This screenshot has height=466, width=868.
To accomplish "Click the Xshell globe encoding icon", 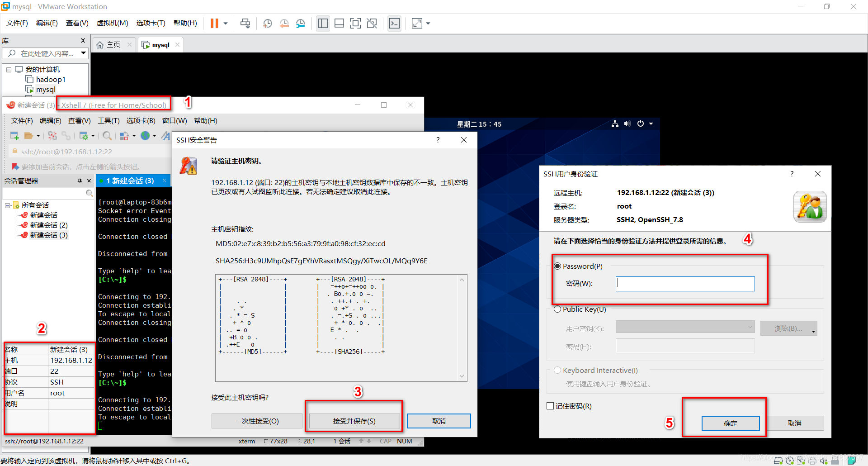I will pyautogui.click(x=145, y=136).
